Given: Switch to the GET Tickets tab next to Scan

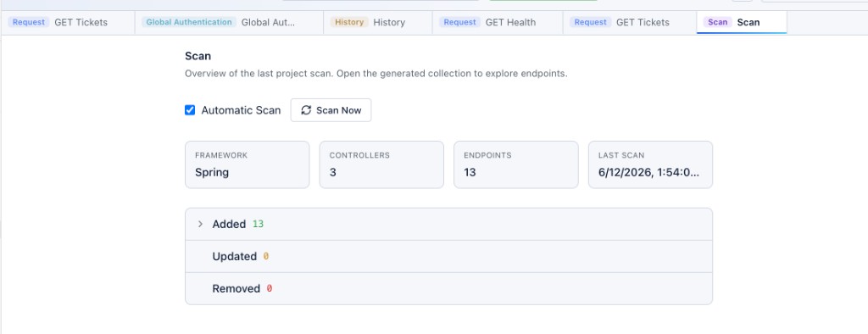Looking at the screenshot, I should (630, 23).
